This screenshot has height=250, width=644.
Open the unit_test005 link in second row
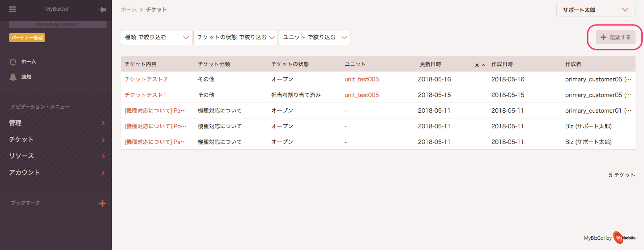point(362,95)
